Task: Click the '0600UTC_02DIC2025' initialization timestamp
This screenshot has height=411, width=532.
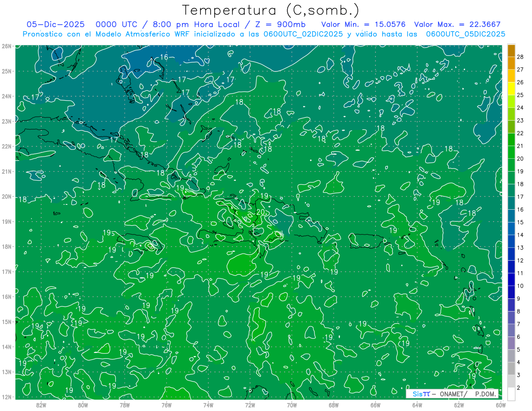Action: pyautogui.click(x=303, y=34)
